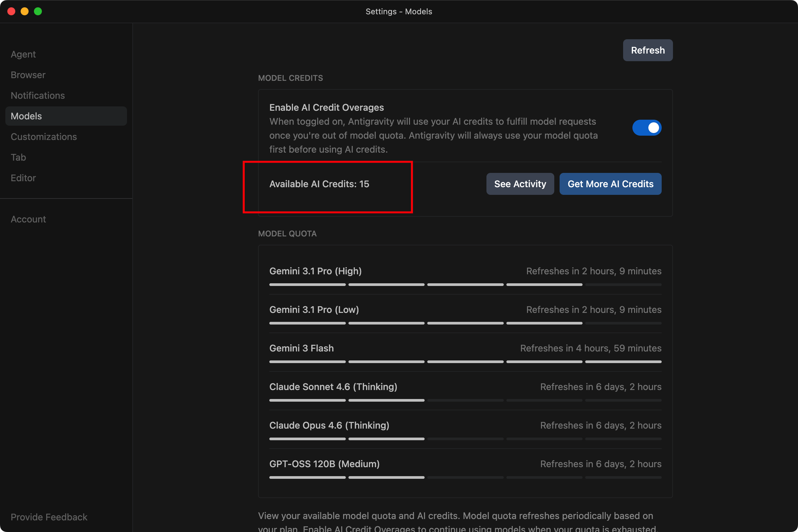
Task: Select the Models sidebar item
Action: coord(66,116)
